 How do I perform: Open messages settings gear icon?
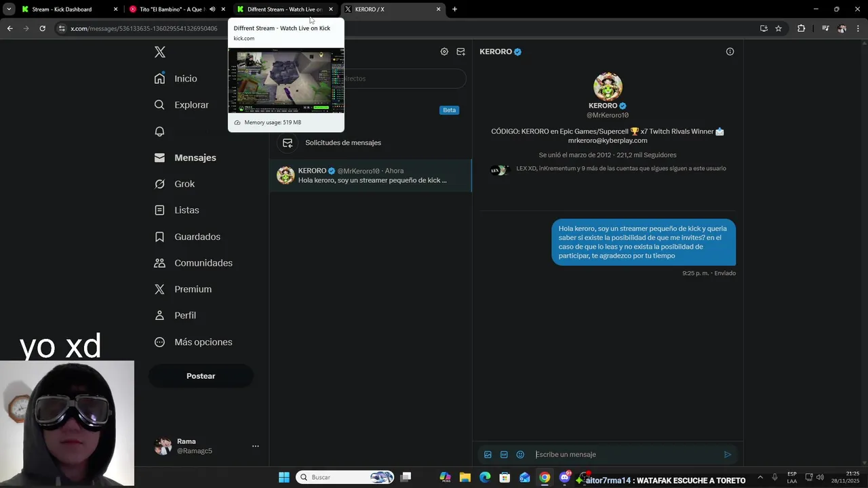click(444, 52)
